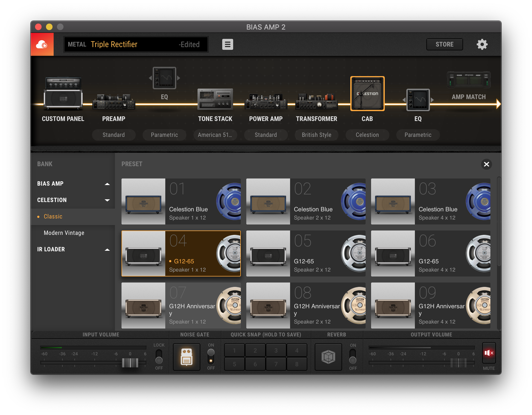Mute the output with speaker icon

click(x=489, y=353)
